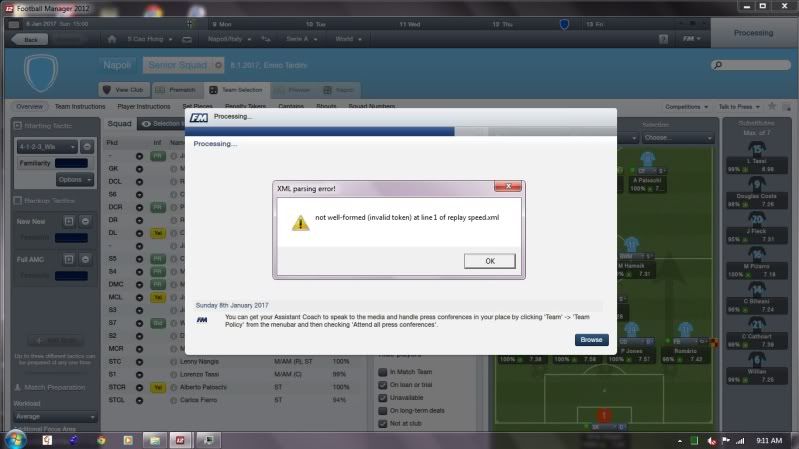Open the World dropdown menu
799x449 pixels.
click(x=349, y=39)
